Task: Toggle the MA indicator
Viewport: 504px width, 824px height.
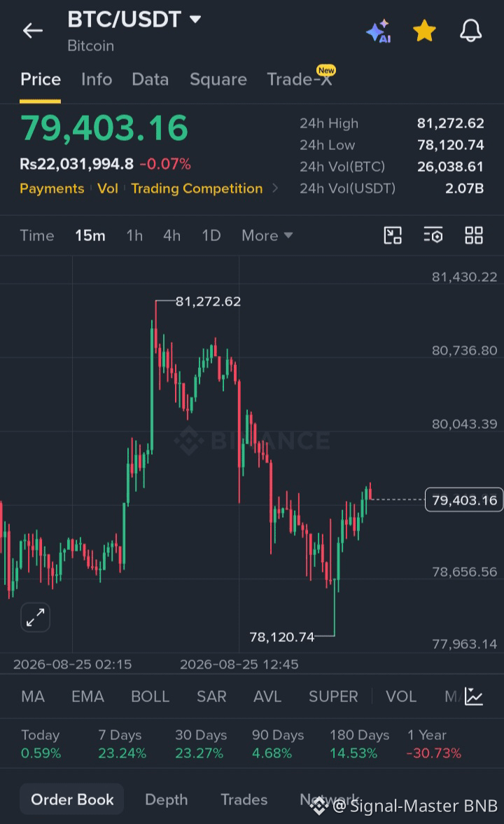Action: coord(33,696)
